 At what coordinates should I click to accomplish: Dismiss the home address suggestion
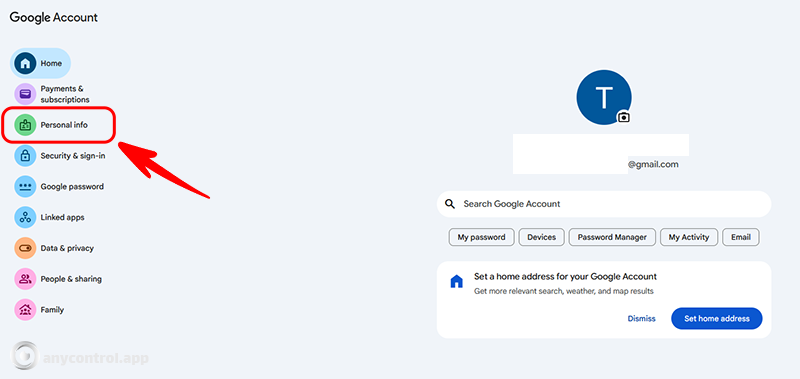641,318
